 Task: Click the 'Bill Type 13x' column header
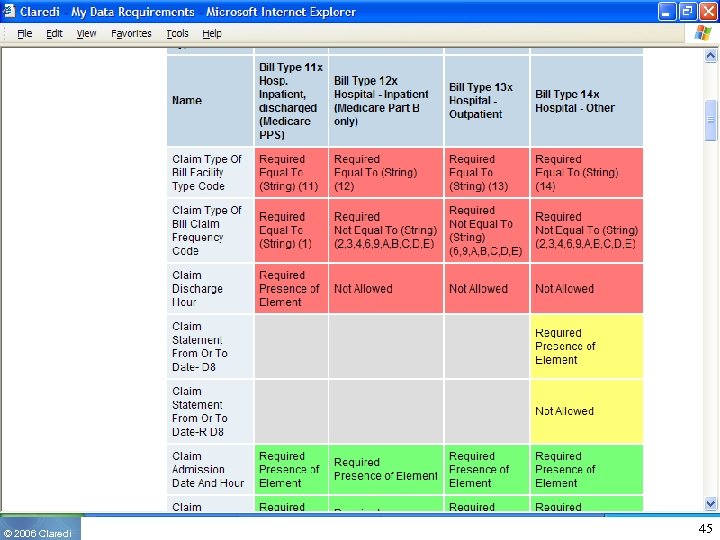(487, 101)
